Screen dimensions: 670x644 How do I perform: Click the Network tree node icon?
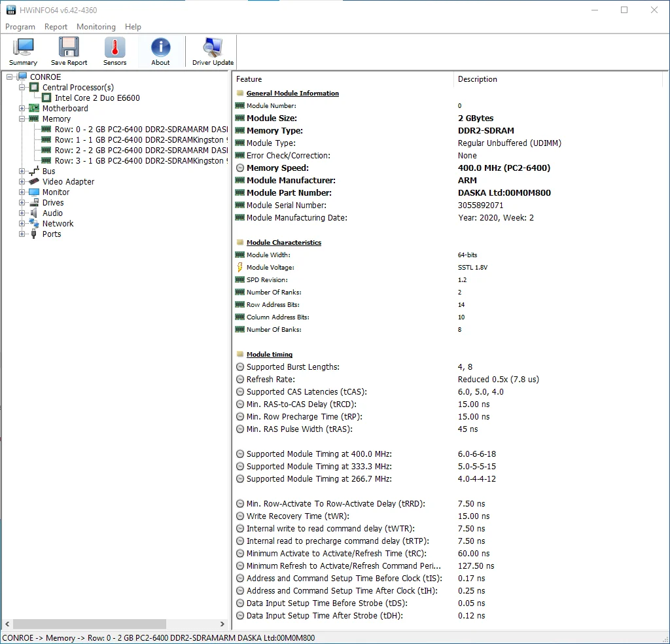[34, 223]
